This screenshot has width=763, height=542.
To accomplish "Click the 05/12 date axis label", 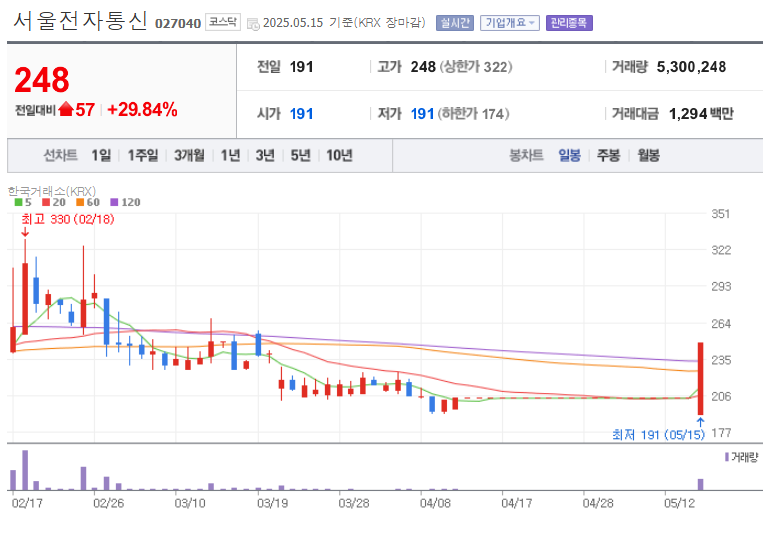I will [679, 503].
